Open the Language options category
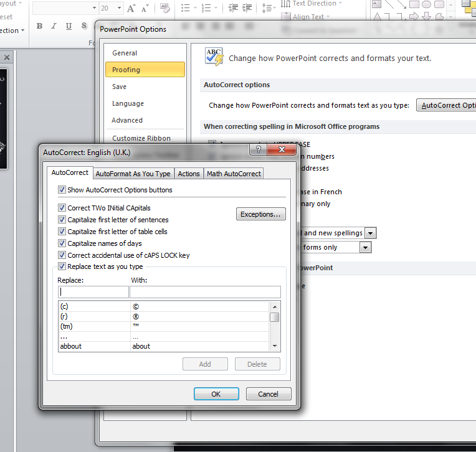The width and height of the screenshot is (476, 452). [145, 103]
